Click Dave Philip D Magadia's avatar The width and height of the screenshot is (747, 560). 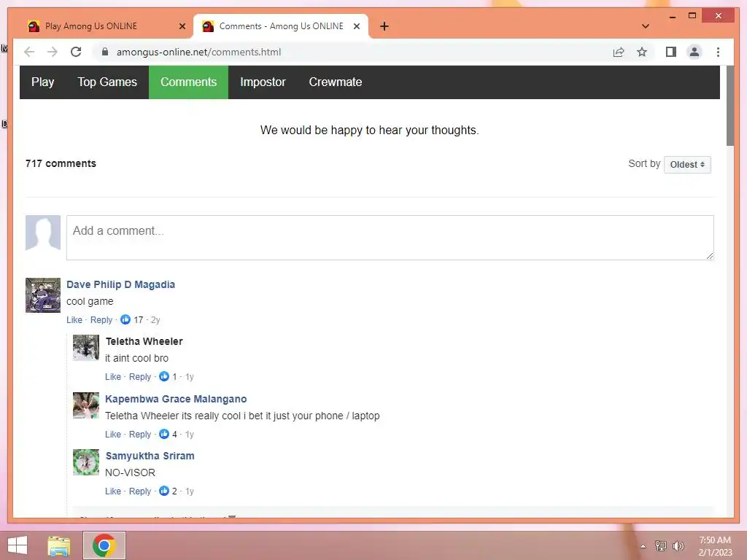click(x=43, y=295)
